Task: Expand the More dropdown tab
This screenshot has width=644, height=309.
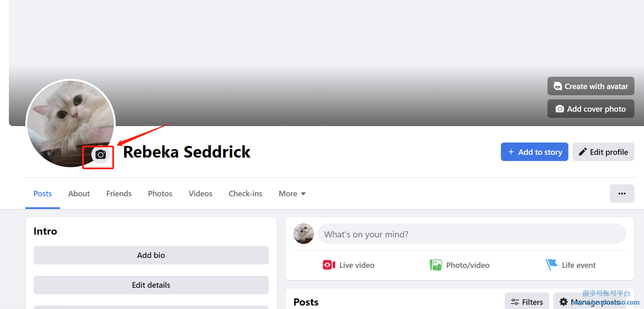Action: 292,194
